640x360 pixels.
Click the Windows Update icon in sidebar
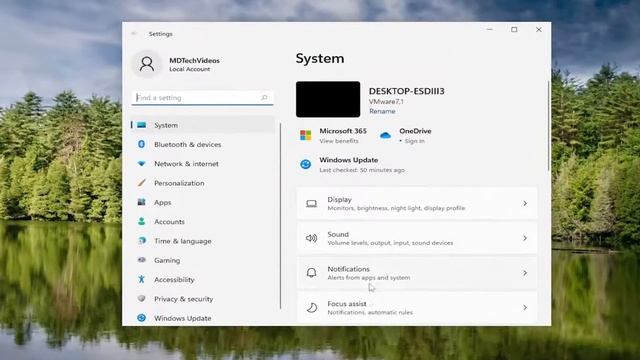[142, 318]
